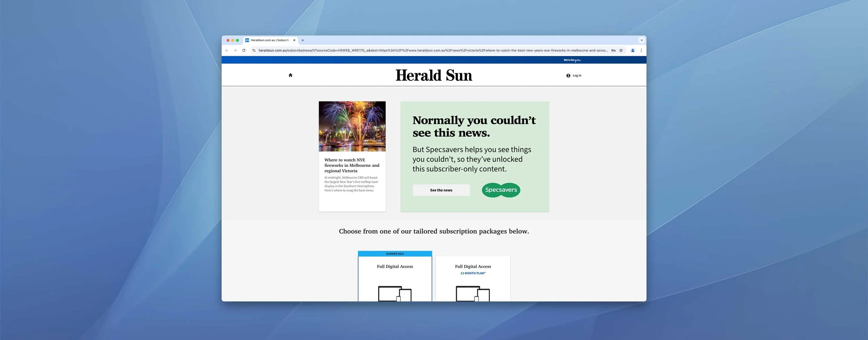This screenshot has width=868, height=340.
Task: Click the green Specsavers logo
Action: point(501,190)
